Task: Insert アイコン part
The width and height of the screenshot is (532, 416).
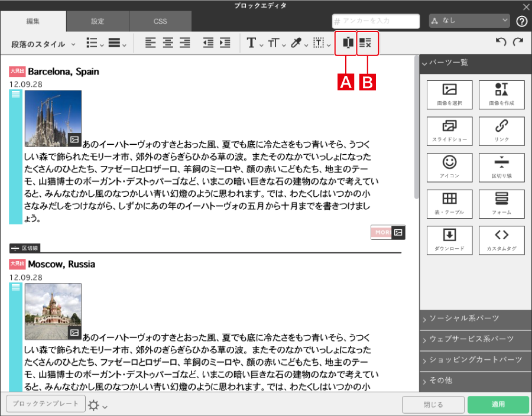Action: point(450,167)
